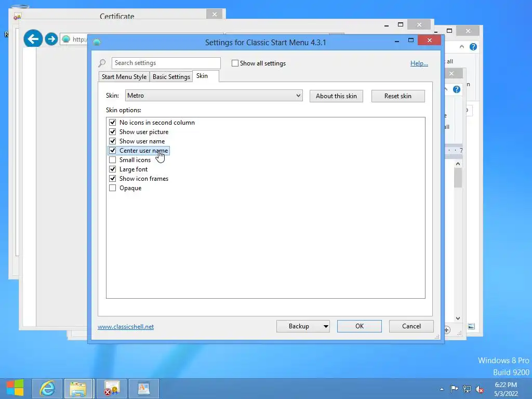The height and width of the screenshot is (399, 532).
Task: Click scroll down arrow in background window
Action: tap(458, 318)
